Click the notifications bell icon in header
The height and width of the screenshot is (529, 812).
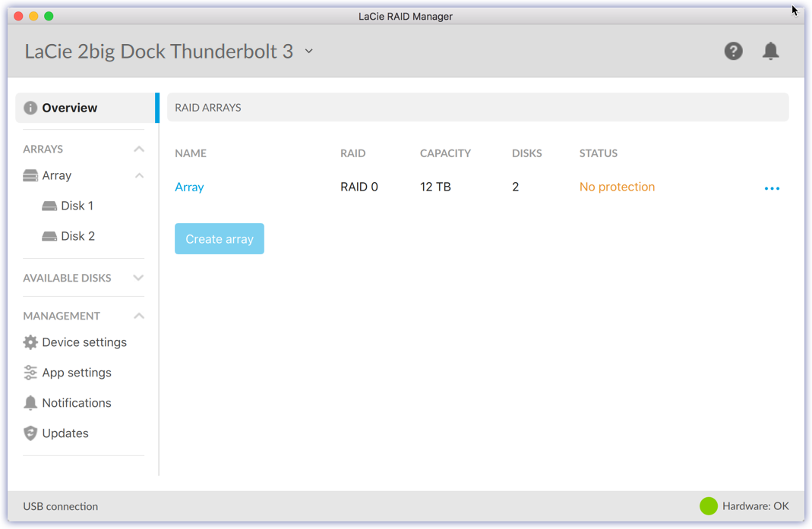pos(770,51)
